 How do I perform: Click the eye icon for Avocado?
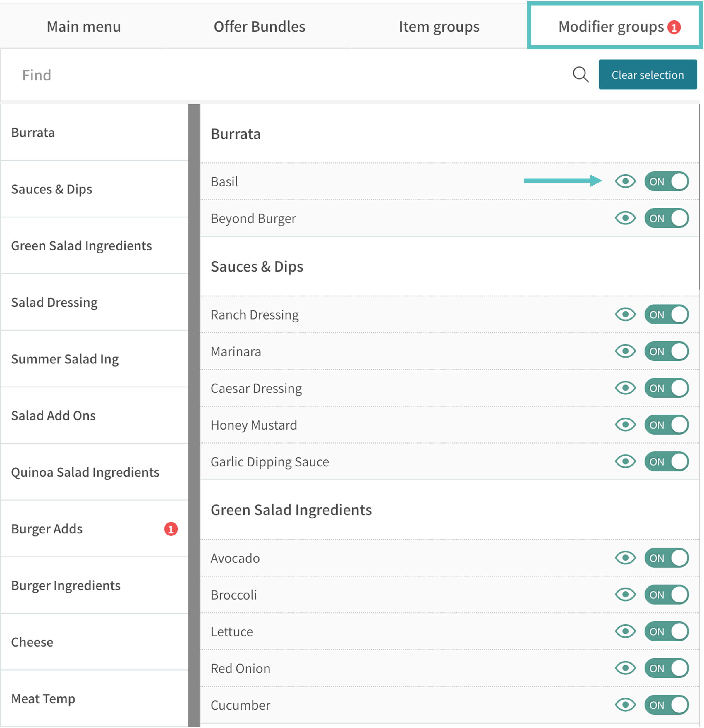coord(625,558)
